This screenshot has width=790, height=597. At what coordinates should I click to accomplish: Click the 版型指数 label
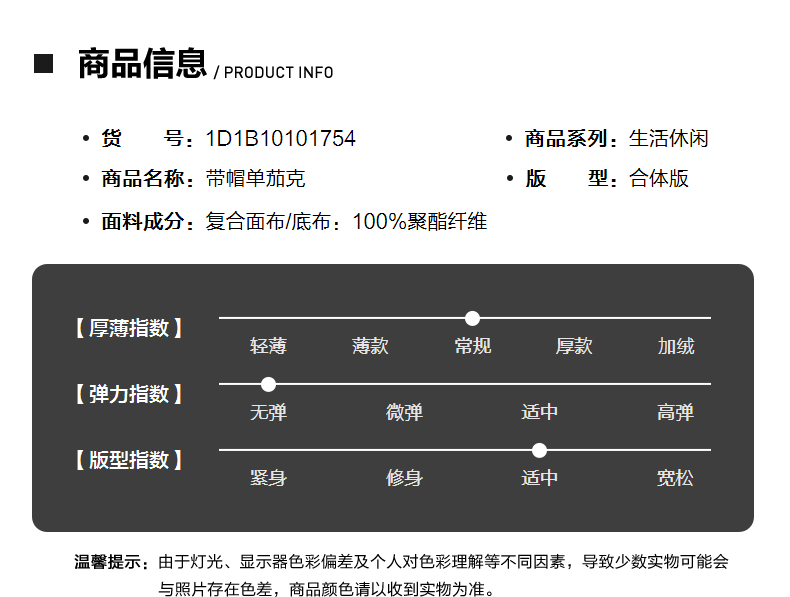coord(128,460)
